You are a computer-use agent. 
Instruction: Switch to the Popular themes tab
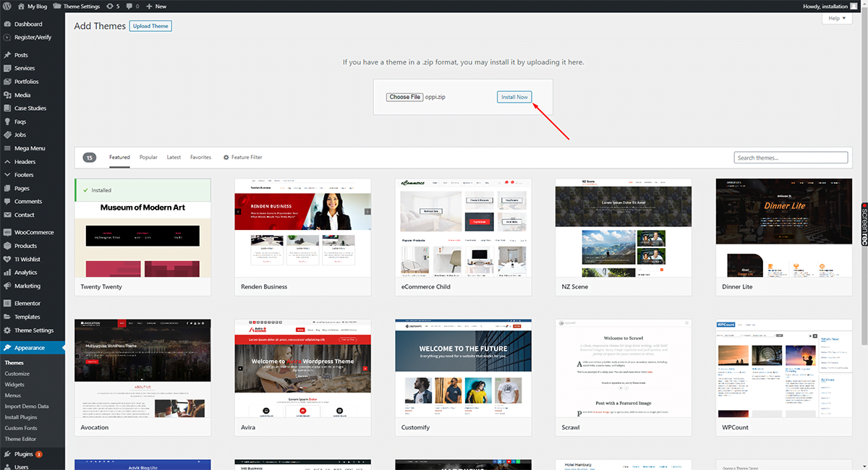pyautogui.click(x=148, y=157)
